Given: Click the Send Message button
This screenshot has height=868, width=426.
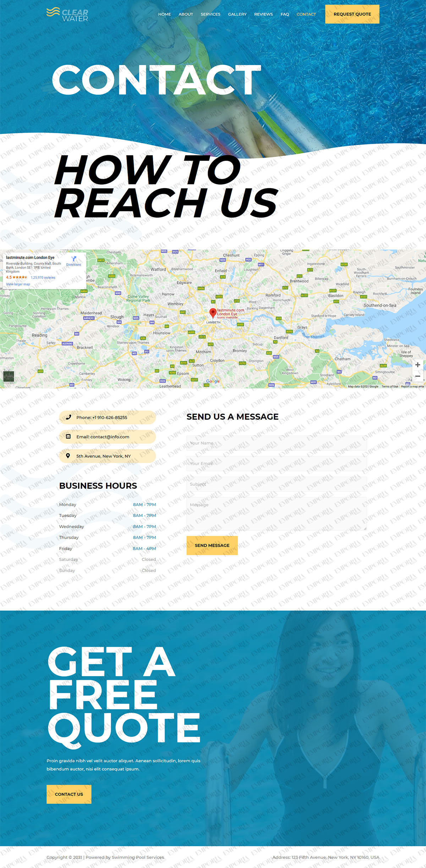Looking at the screenshot, I should coord(212,545).
